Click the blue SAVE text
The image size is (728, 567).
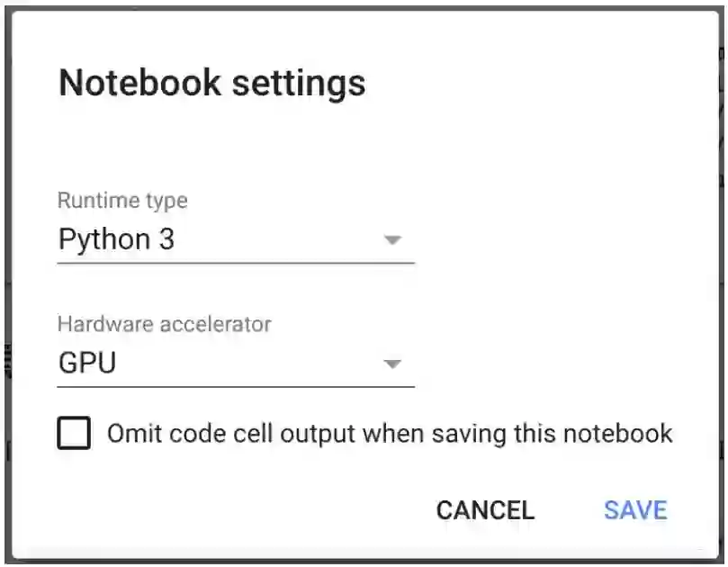click(635, 510)
